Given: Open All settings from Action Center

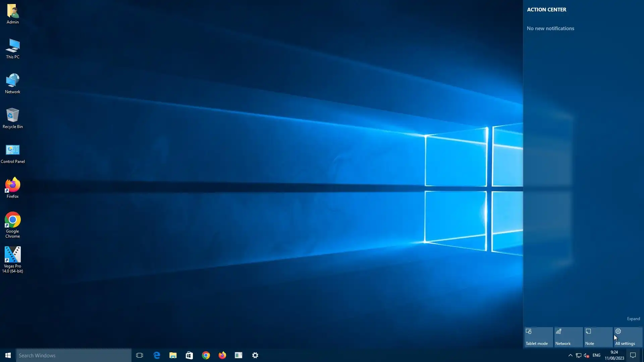Looking at the screenshot, I should click(628, 337).
